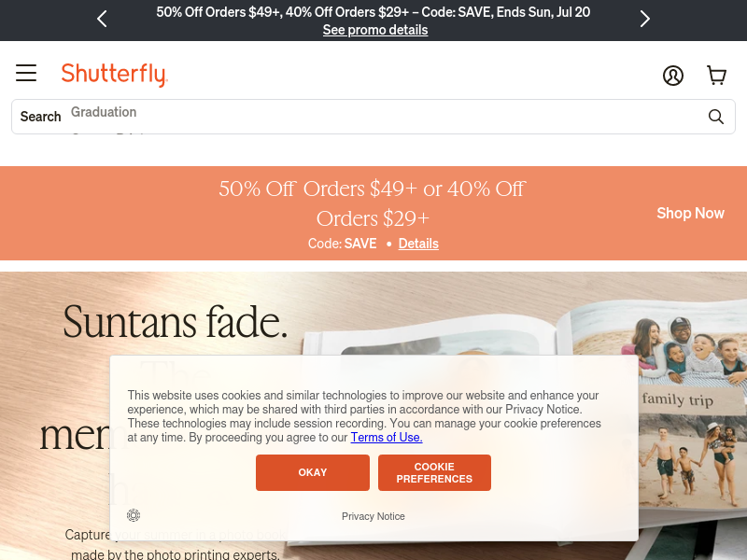Accept cookies with the OKAY button

pyautogui.click(x=313, y=472)
